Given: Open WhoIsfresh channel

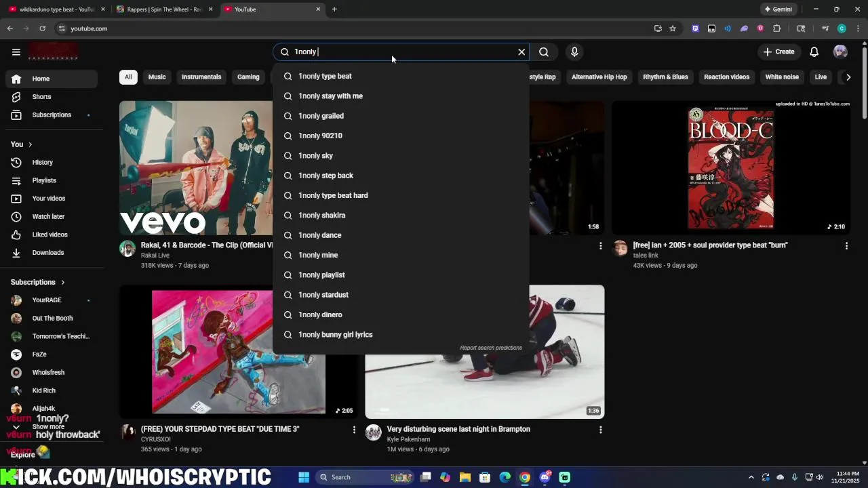Looking at the screenshot, I should pyautogui.click(x=52, y=372).
